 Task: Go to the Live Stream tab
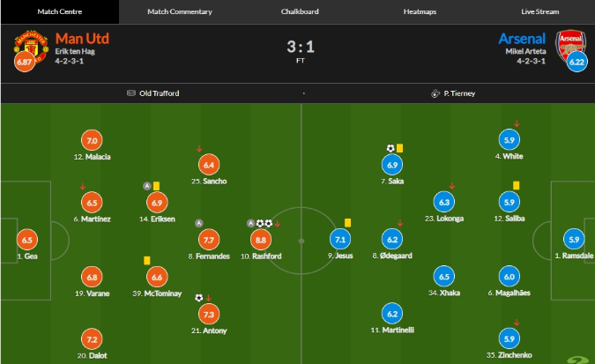pos(539,11)
